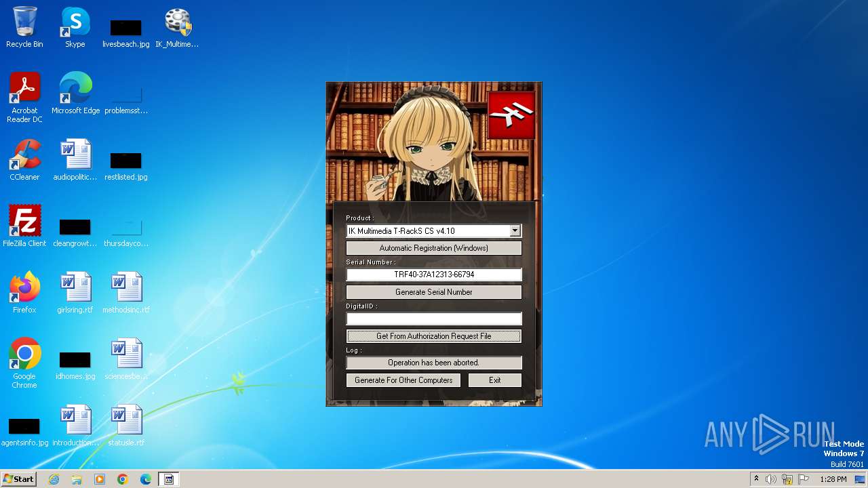This screenshot has height=488, width=868.
Task: Click the taskbar clock showing 1:28 PM
Action: (833, 479)
